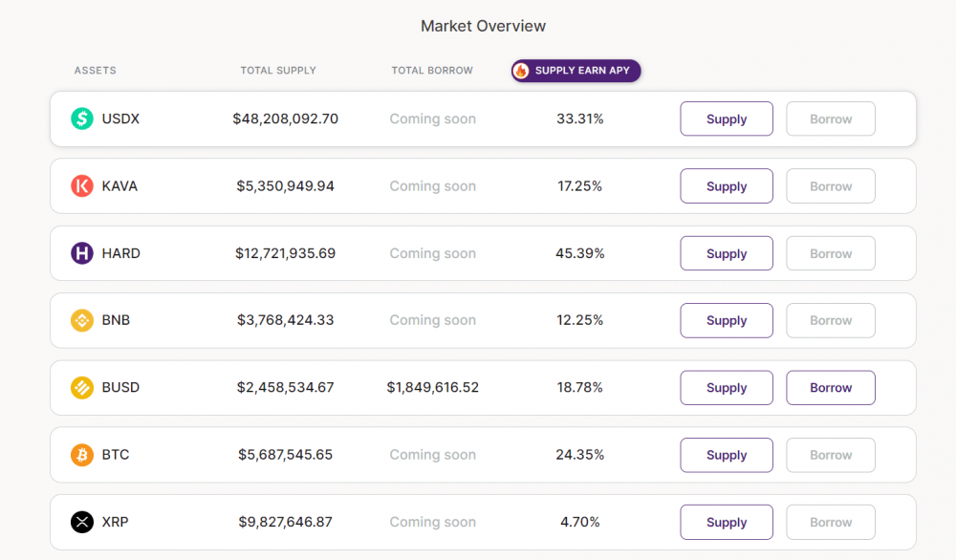Click the red KAVA token icon
The width and height of the screenshot is (956, 560).
point(82,186)
